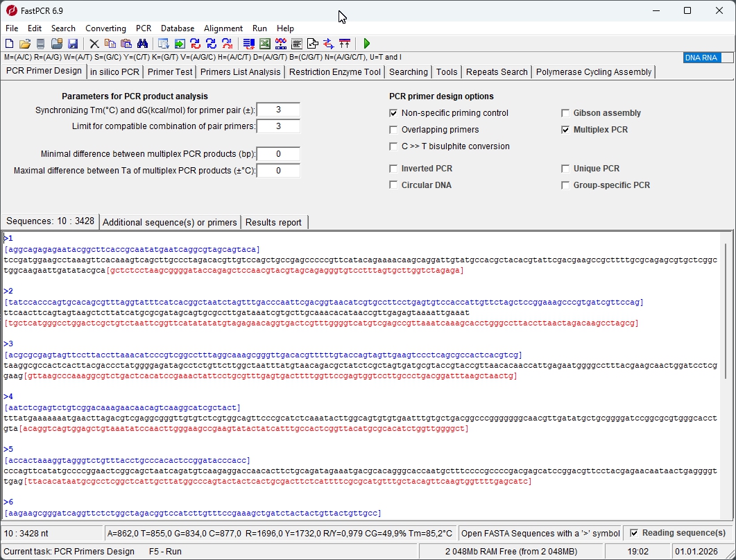Open the Results report tab

click(274, 222)
